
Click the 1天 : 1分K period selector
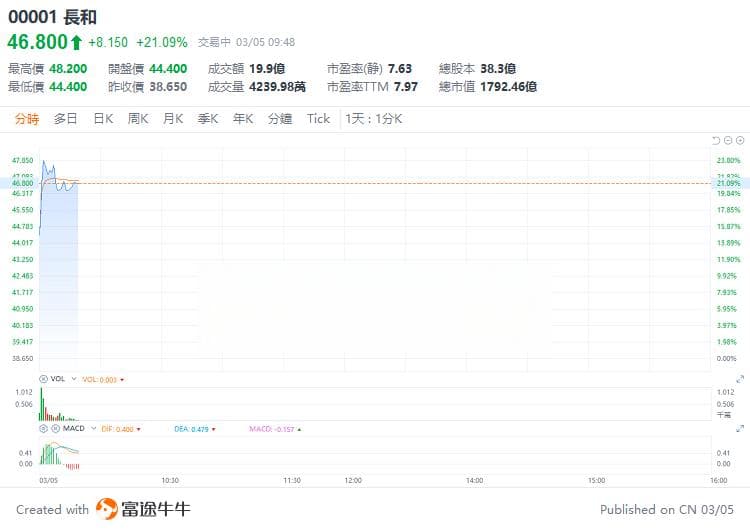click(374, 119)
